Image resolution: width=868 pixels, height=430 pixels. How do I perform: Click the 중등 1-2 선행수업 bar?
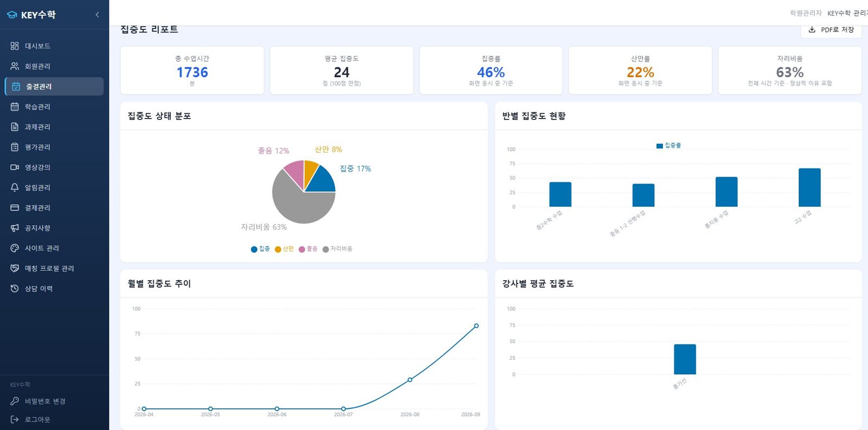point(643,195)
